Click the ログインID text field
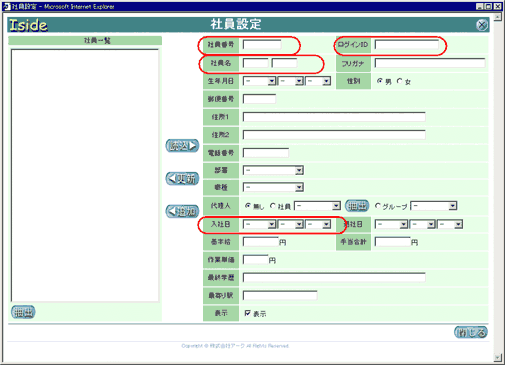Screen dimensions: 505x365 tap(407, 45)
